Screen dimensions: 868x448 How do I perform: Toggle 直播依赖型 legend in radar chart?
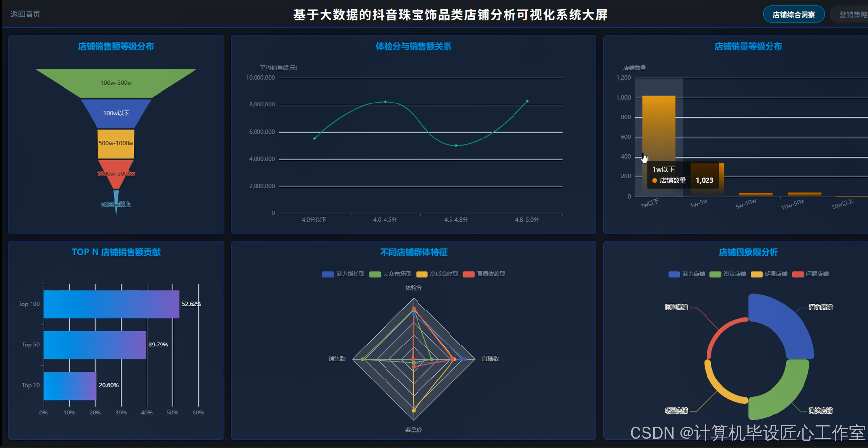(484, 274)
